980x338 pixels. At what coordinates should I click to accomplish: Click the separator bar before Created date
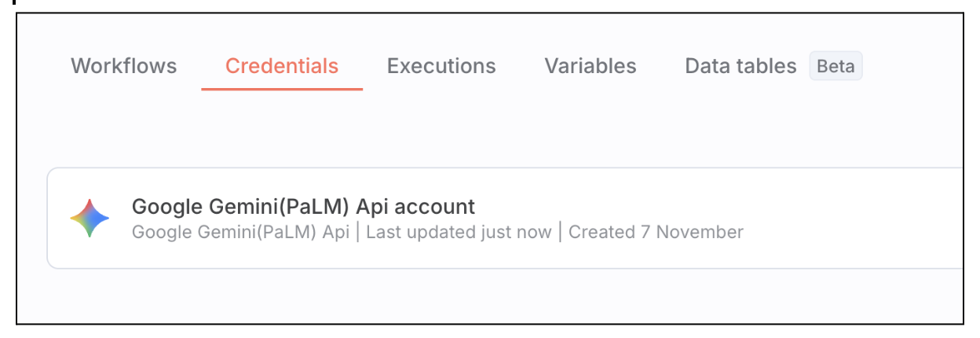(x=560, y=233)
